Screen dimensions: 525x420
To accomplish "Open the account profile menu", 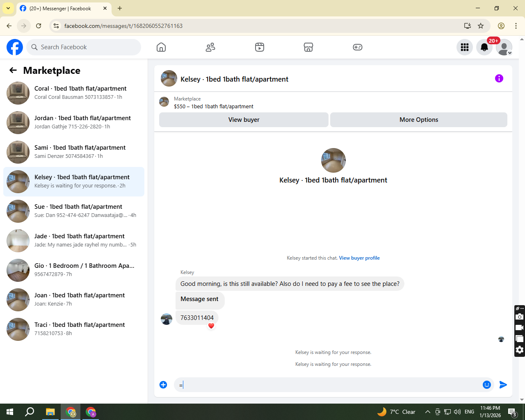I will [504, 47].
